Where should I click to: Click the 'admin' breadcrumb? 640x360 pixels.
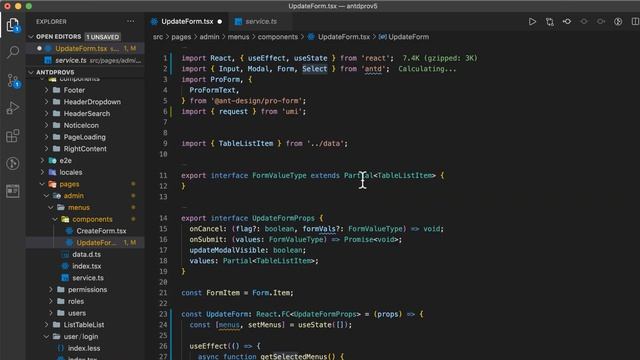pos(209,37)
